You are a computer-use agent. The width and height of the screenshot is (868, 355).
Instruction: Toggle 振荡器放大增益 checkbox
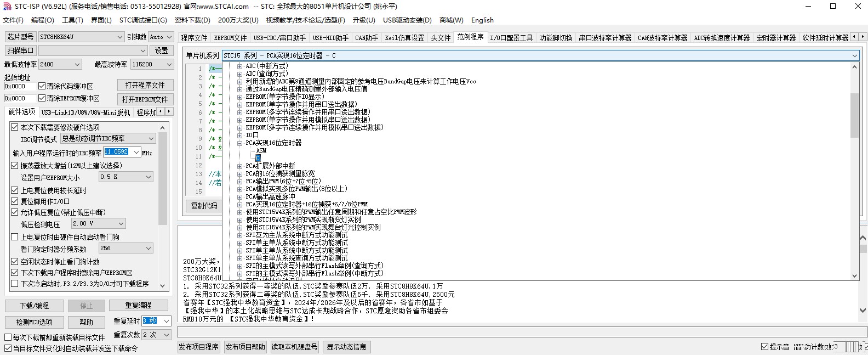[15, 165]
